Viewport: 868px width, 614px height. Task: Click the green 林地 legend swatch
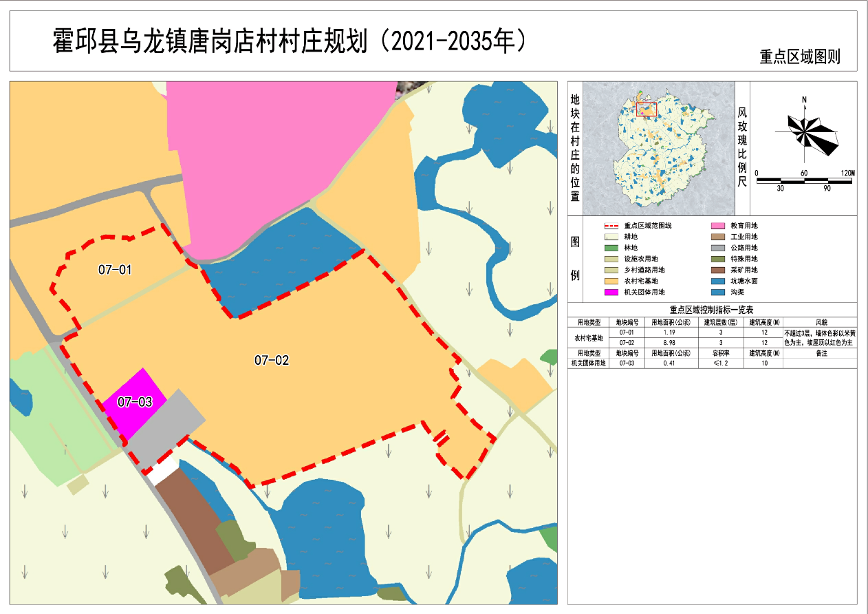[613, 248]
